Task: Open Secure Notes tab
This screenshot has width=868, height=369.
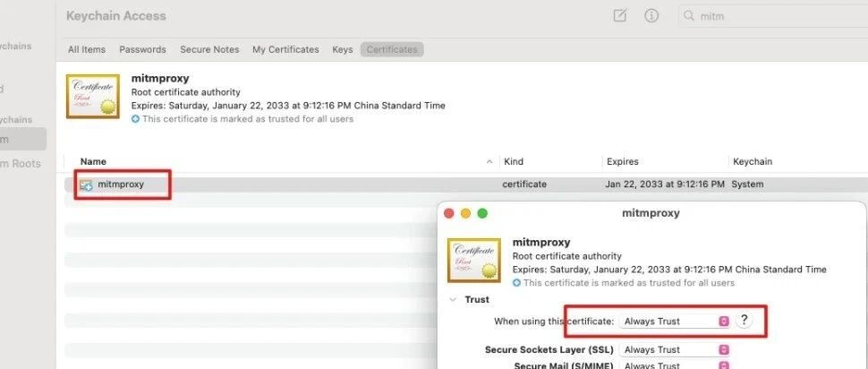Action: pyautogui.click(x=209, y=49)
